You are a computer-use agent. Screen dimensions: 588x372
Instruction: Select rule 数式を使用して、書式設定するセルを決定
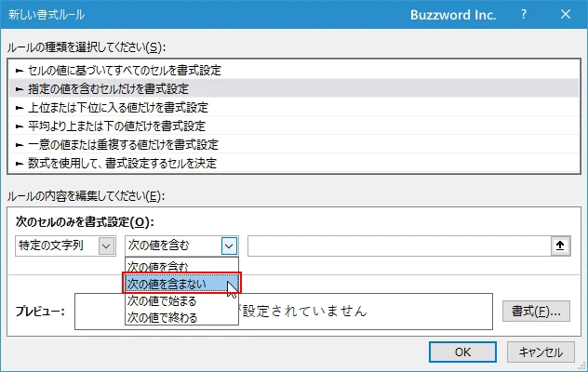click(294, 163)
